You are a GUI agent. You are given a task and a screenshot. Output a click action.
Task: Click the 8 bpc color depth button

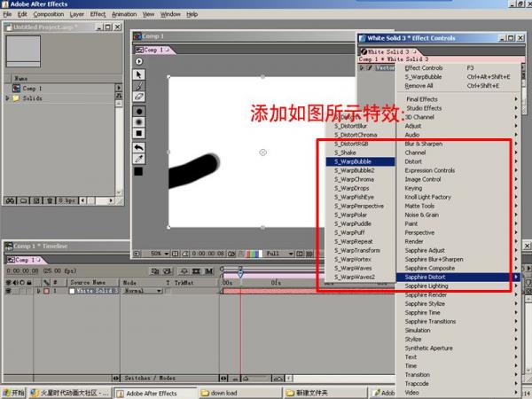coord(66,200)
